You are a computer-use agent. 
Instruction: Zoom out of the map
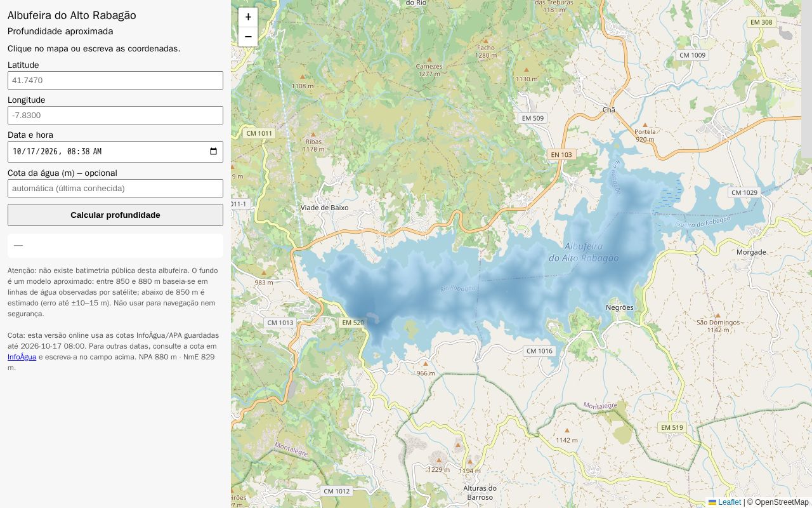tap(248, 37)
